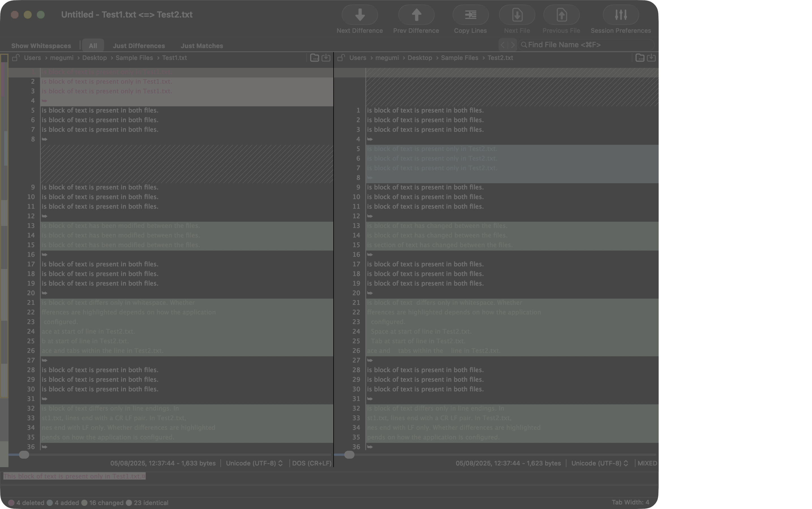
Task: Go to previous search result arrow
Action: (x=502, y=45)
